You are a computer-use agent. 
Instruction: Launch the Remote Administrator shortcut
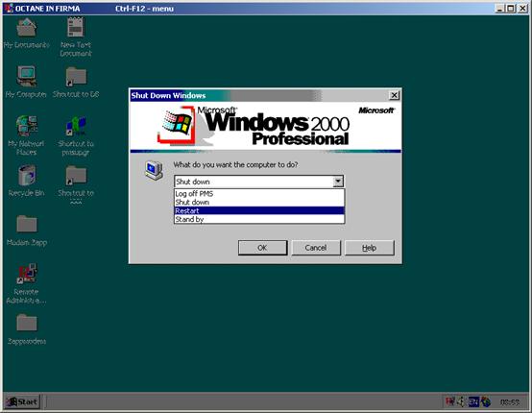pos(27,274)
